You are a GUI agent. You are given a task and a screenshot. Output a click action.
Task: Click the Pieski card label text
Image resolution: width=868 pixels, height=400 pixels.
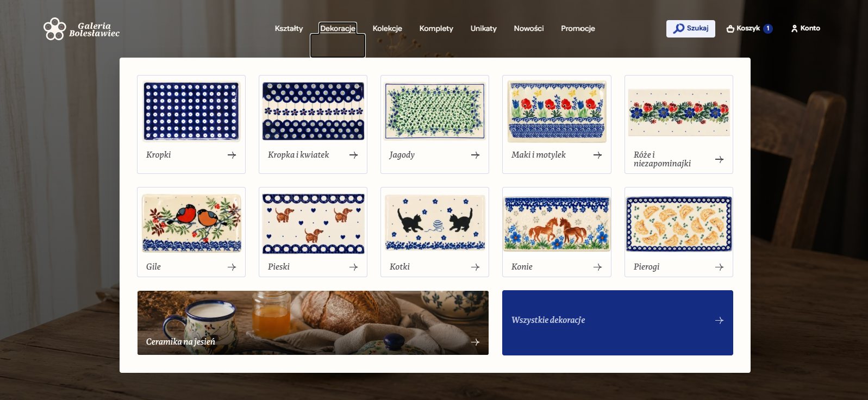coord(279,267)
